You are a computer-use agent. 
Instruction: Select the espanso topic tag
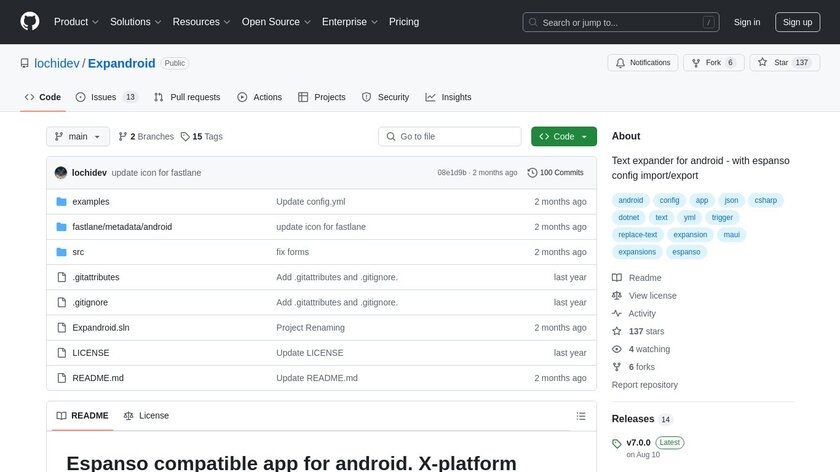(x=686, y=252)
